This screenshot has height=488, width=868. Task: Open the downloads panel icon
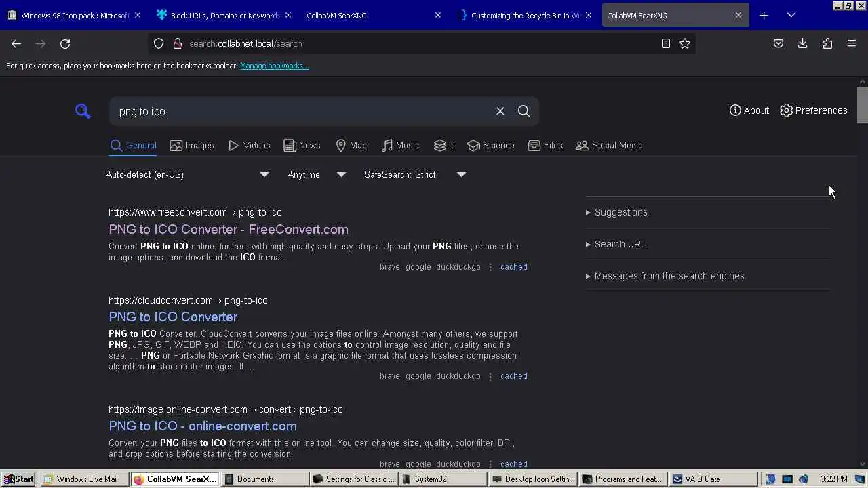803,43
